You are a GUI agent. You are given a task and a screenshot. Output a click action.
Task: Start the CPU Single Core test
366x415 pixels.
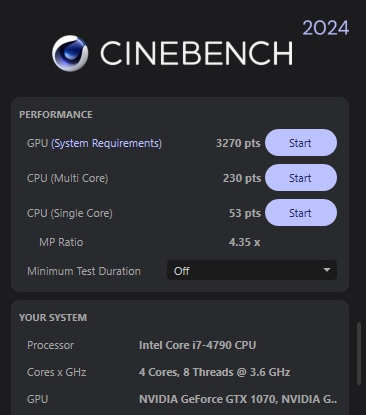(301, 213)
